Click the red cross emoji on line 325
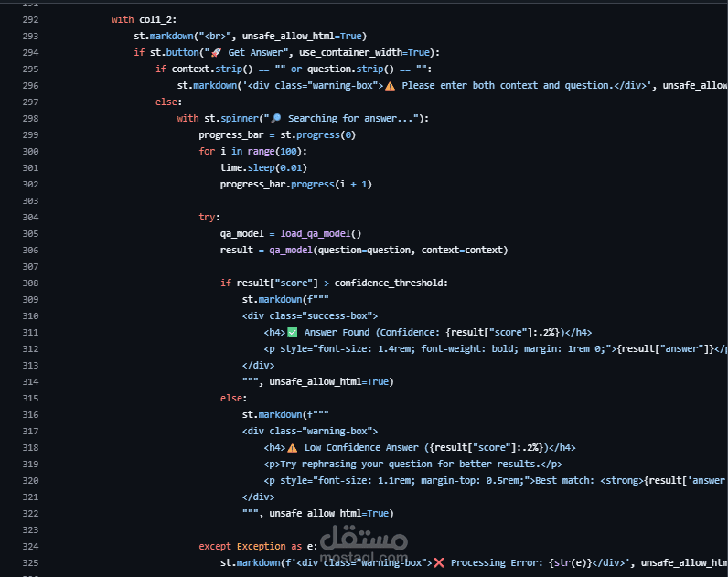The width and height of the screenshot is (728, 577). [x=439, y=563]
